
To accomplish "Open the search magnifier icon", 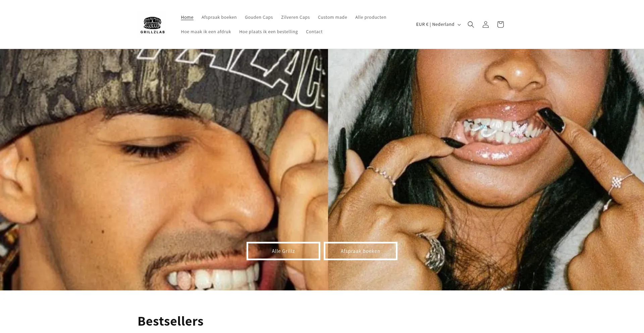I will (x=471, y=24).
